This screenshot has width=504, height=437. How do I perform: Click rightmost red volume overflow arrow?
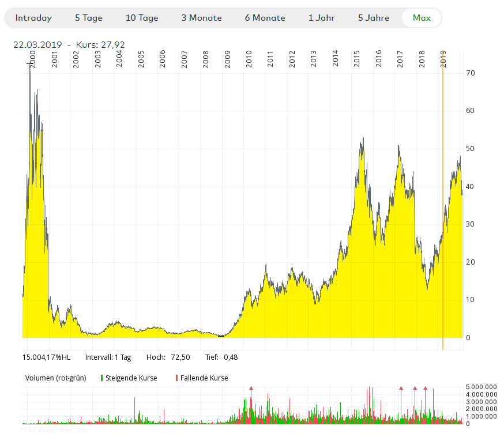click(425, 389)
